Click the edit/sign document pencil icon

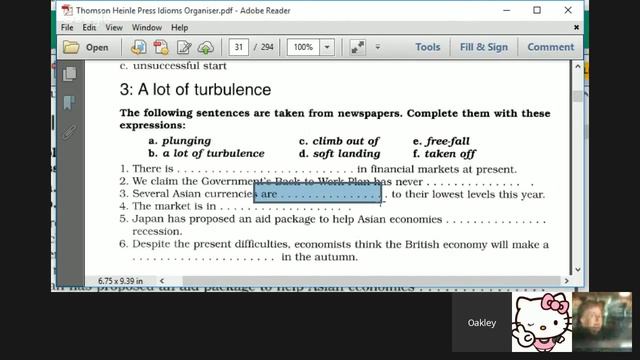pyautogui.click(x=184, y=47)
